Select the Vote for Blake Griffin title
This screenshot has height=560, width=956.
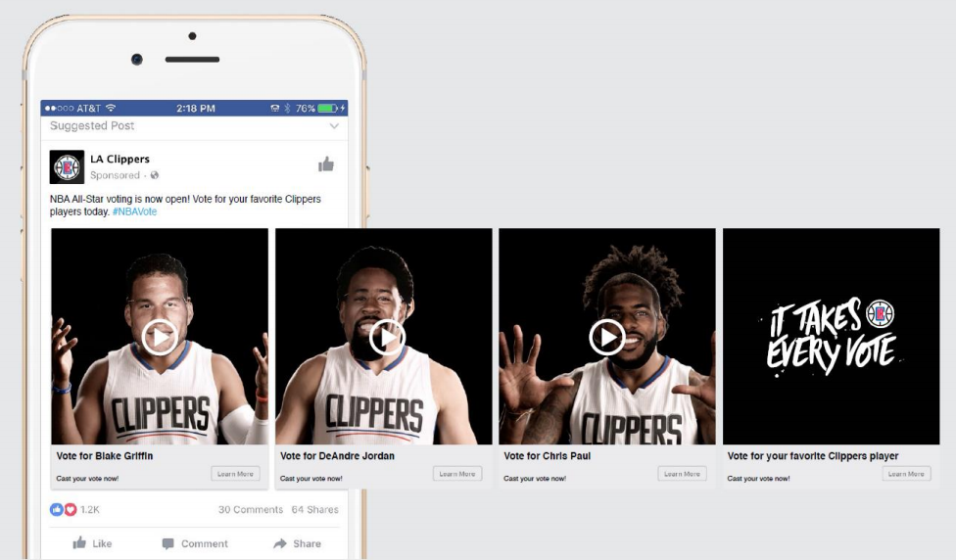[x=104, y=456]
